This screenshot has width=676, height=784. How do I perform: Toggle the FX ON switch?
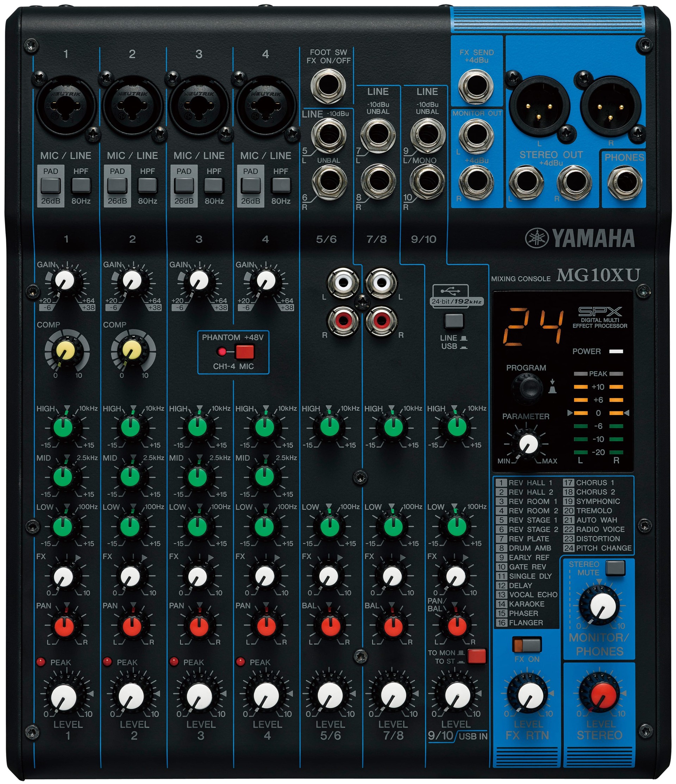tap(527, 645)
